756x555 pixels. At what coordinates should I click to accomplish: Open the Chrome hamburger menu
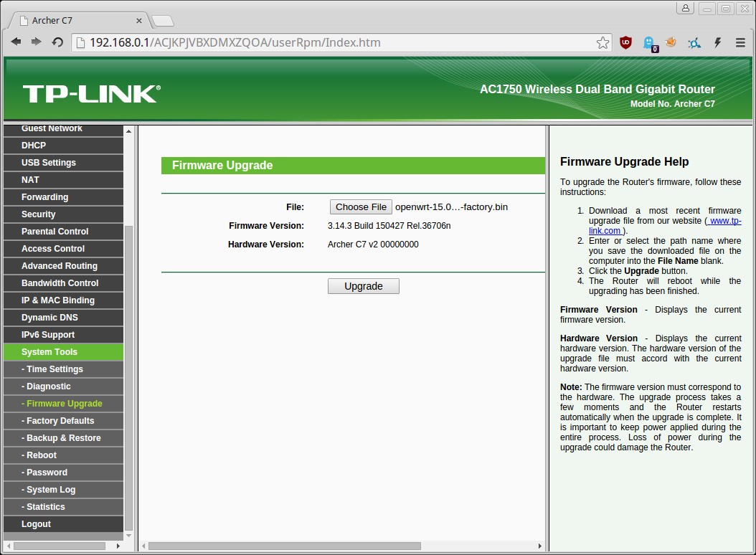(x=740, y=42)
